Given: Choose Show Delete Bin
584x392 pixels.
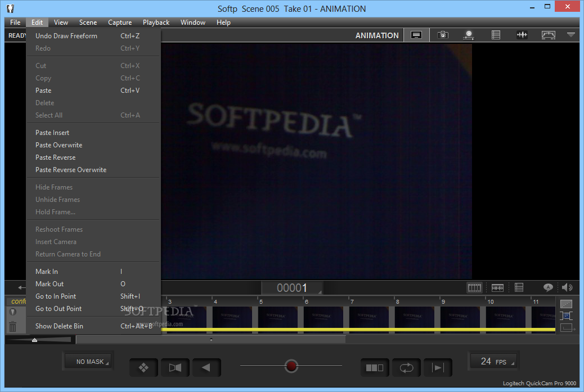Looking at the screenshot, I should point(93,326).
